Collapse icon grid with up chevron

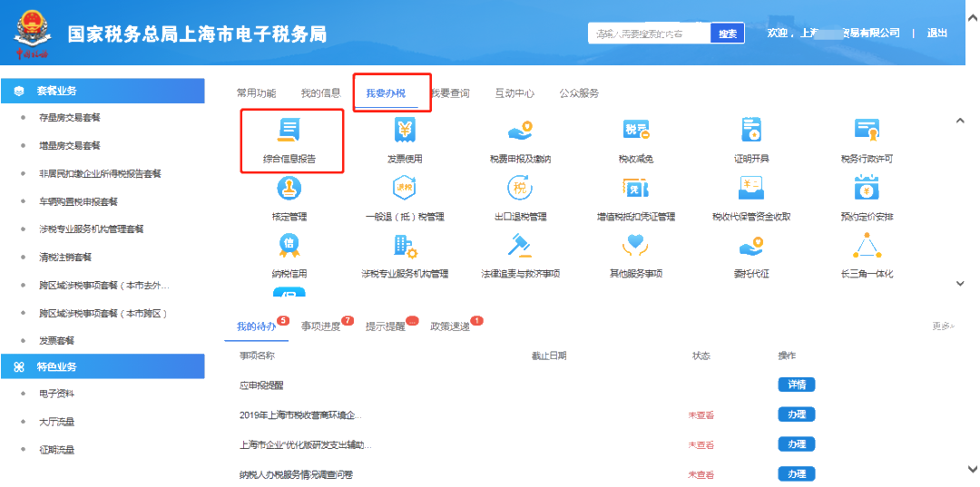click(961, 122)
